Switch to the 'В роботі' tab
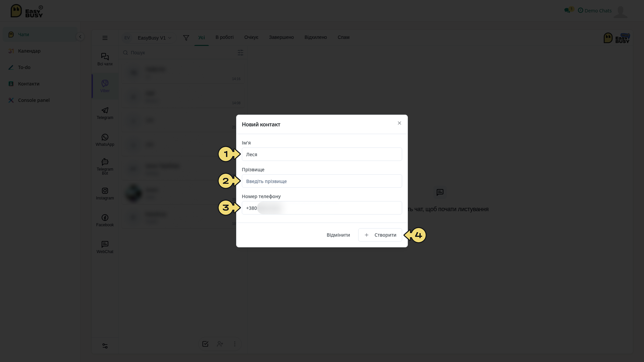Viewport: 644px width, 362px height. pyautogui.click(x=225, y=38)
